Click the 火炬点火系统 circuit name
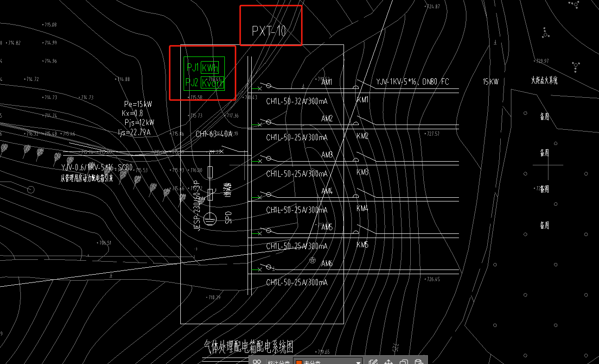 click(x=544, y=80)
